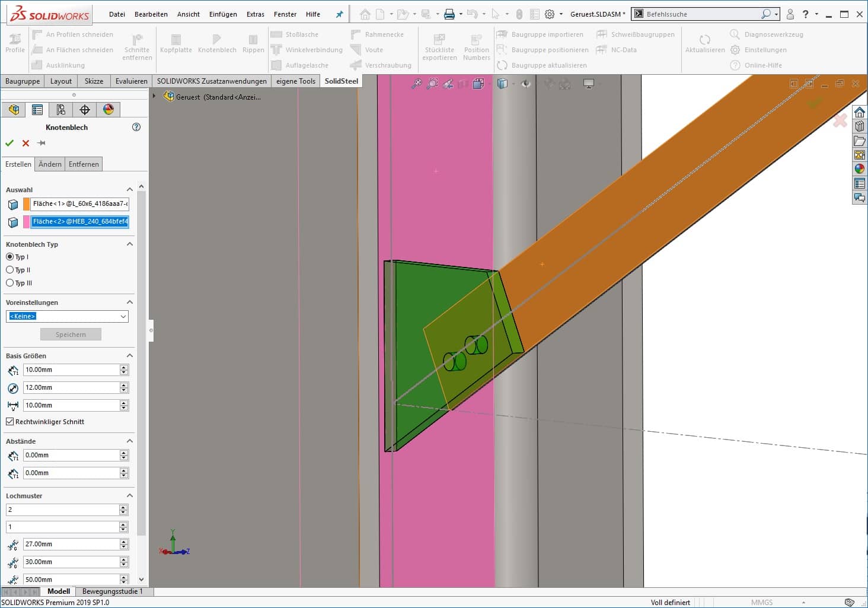This screenshot has height=608, width=868.
Task: Select Typ I radio button
Action: (x=9, y=257)
